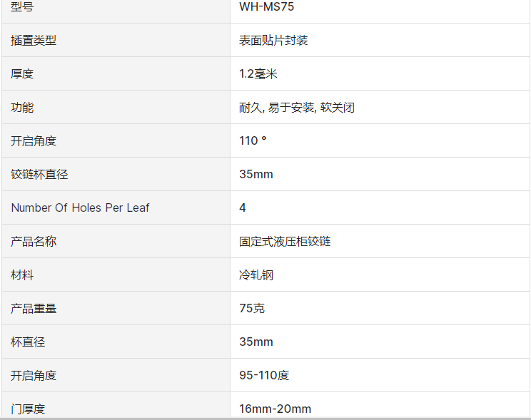Select the 冷轧钢 material value

pos(256,275)
